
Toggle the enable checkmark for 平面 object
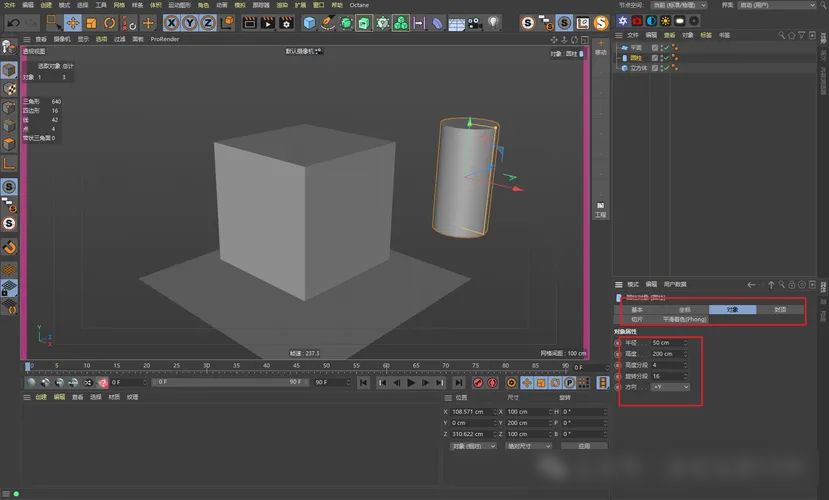click(666, 48)
